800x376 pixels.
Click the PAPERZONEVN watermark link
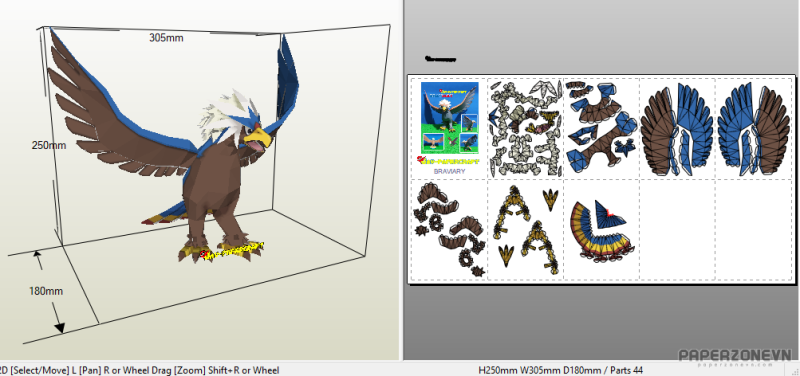[x=735, y=357]
